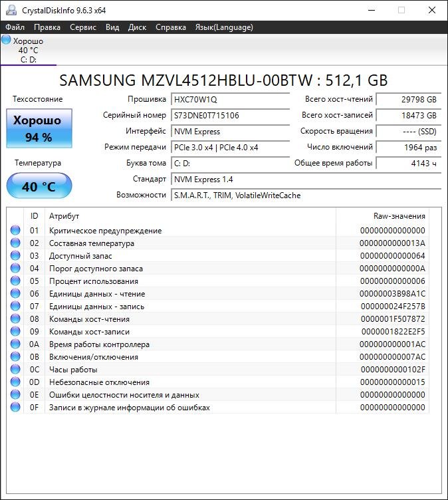Open the Файл menu
This screenshot has width=448, height=500.
[x=15, y=27]
